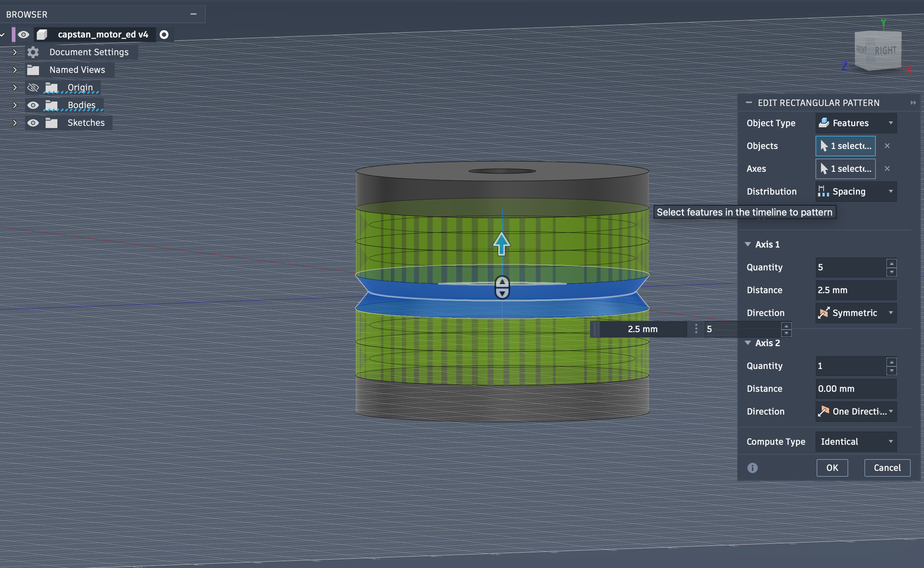The width and height of the screenshot is (924, 568).
Task: Collapse the Axis 1 section
Action: point(748,244)
